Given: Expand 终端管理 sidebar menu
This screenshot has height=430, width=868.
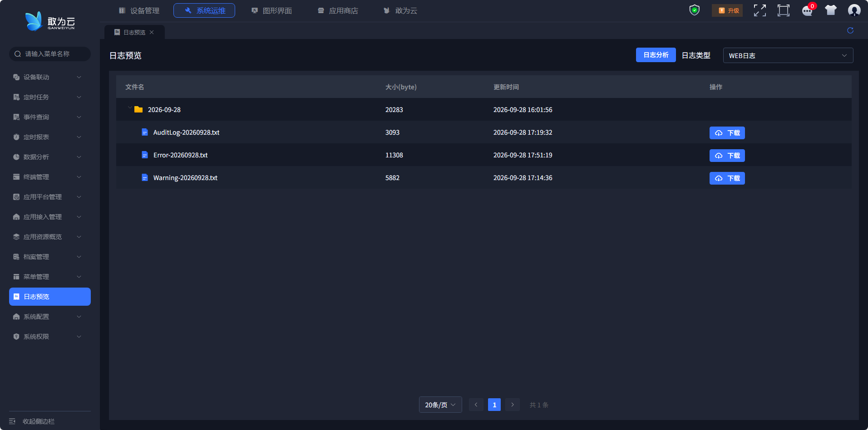Looking at the screenshot, I should point(50,177).
